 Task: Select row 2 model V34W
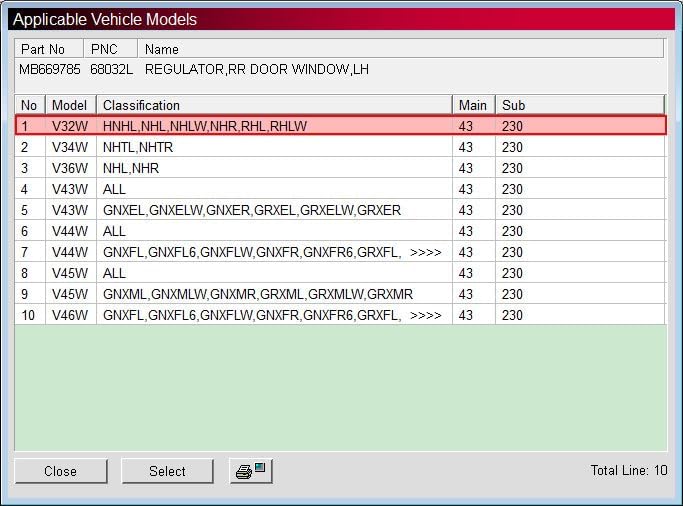(341, 147)
